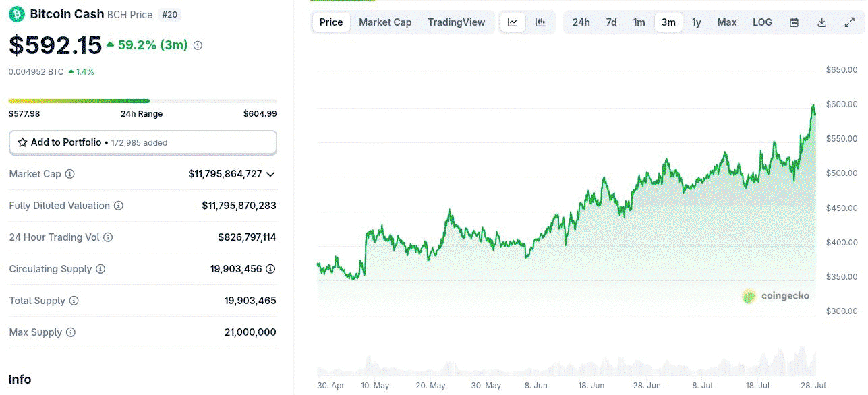Show Circulating Supply label info icon

click(x=100, y=269)
